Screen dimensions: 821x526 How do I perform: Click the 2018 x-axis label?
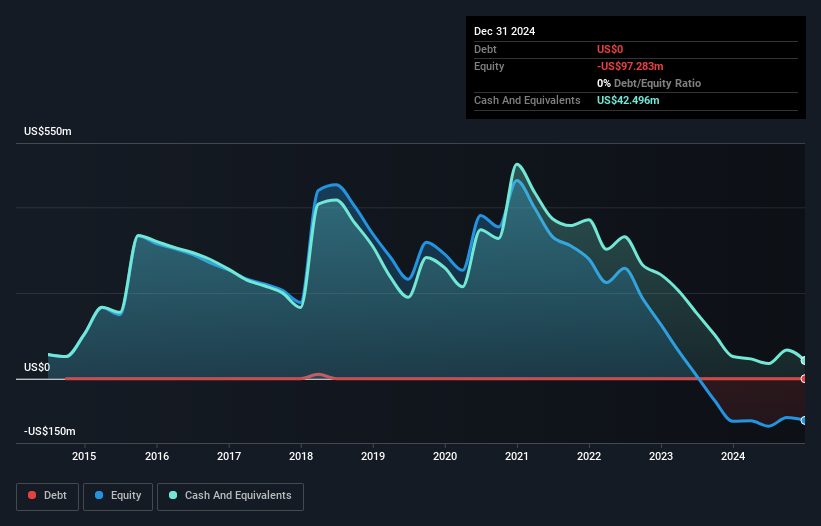click(x=301, y=456)
